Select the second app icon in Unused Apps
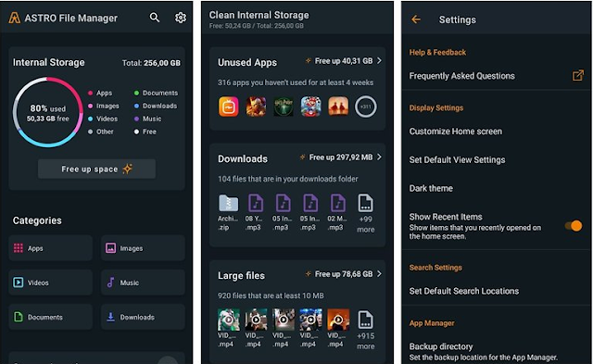The width and height of the screenshot is (593, 364). click(256, 107)
